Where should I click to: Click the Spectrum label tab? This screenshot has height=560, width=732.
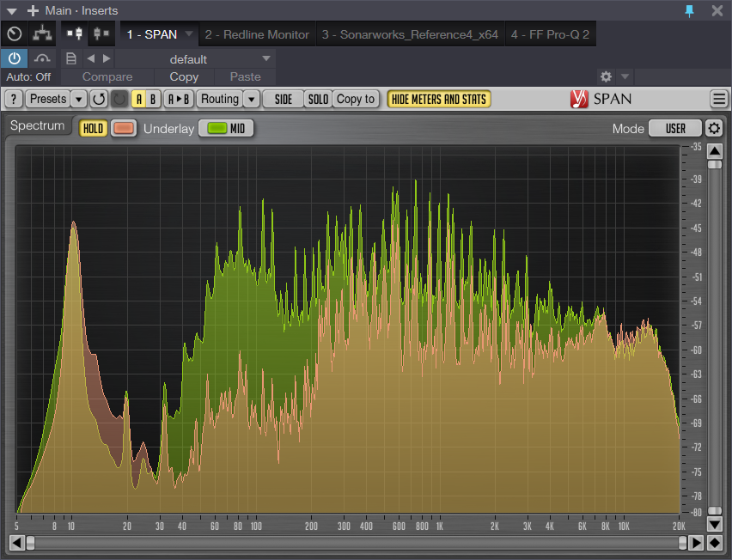tap(37, 125)
